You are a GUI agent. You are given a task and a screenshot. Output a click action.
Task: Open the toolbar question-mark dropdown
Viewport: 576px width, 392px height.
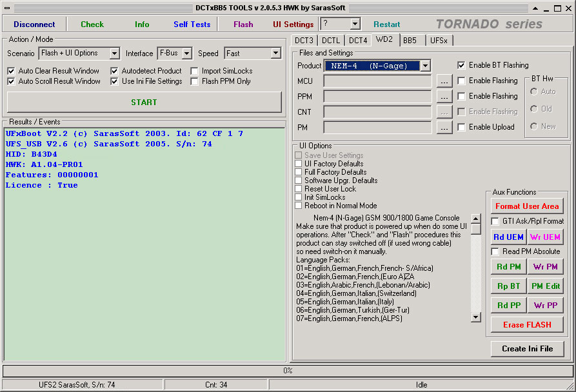pyautogui.click(x=355, y=24)
